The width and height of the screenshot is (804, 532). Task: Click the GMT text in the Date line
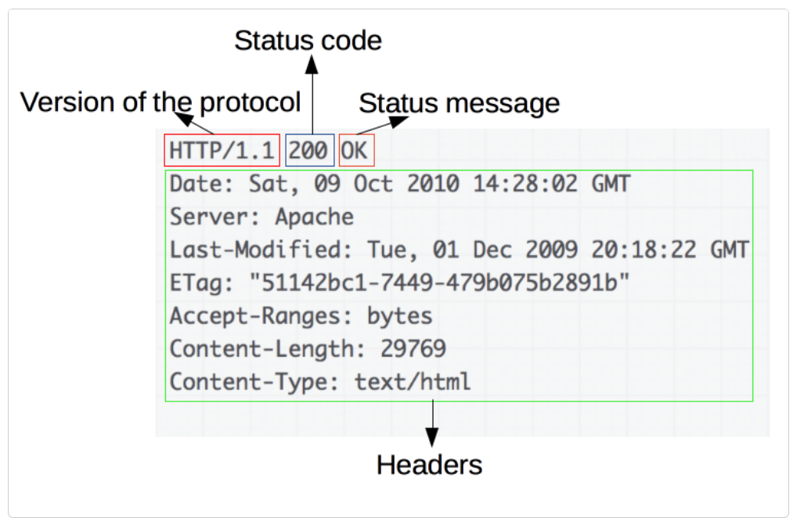[611, 184]
